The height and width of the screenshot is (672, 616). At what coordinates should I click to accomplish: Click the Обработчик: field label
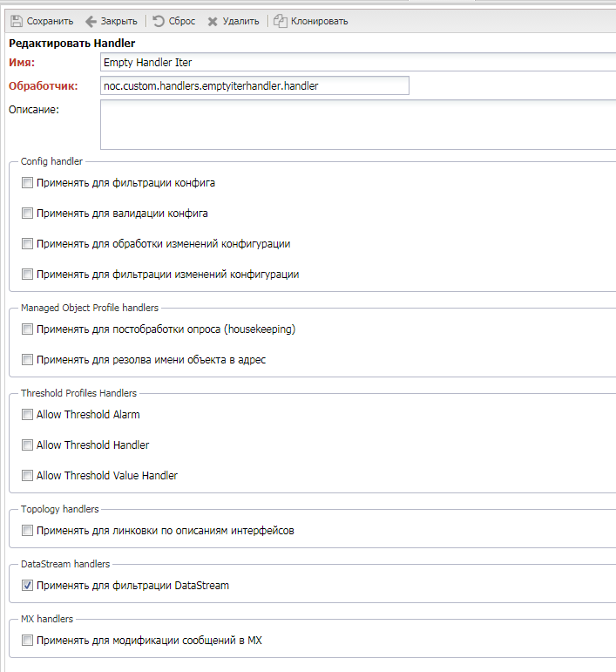point(44,85)
